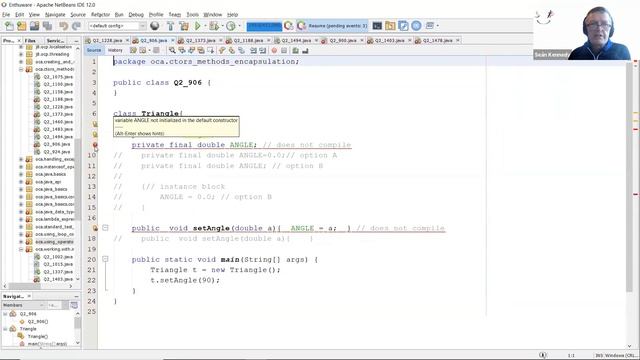
Task: Toggle Bookmark icon in editor toolbar
Action: click(x=241, y=50)
